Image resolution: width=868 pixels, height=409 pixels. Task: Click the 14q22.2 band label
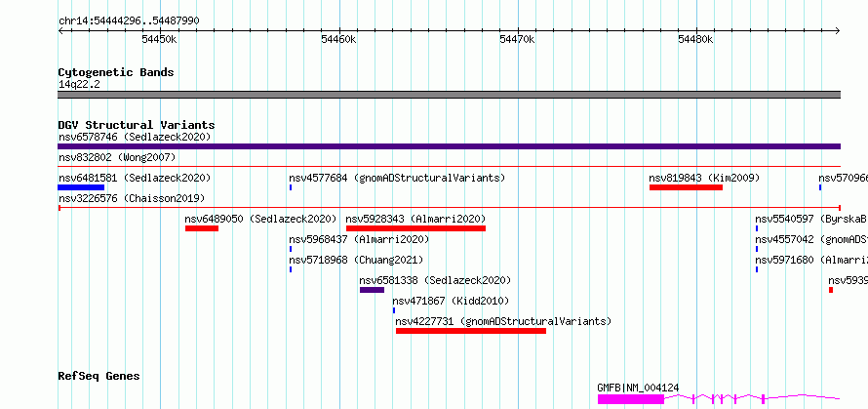(79, 84)
